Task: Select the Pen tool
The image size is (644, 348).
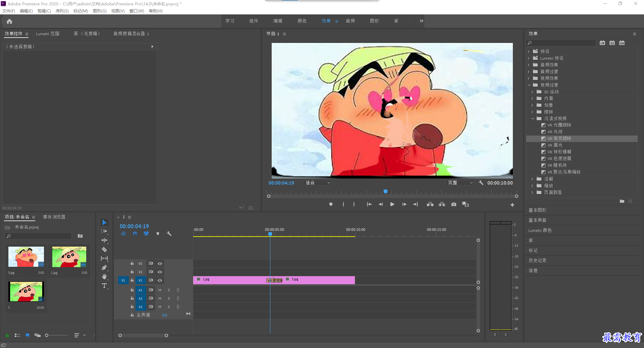Action: pos(104,267)
